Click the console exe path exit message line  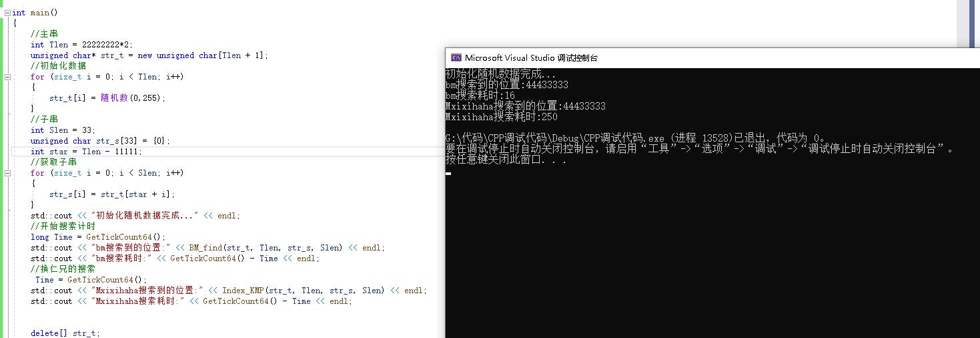click(x=637, y=138)
